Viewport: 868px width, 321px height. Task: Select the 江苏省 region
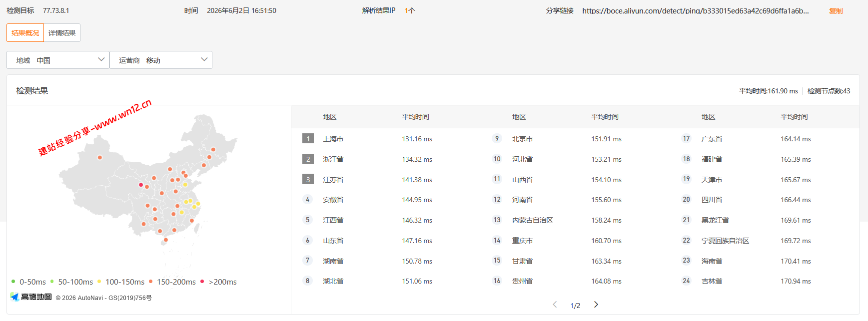(x=333, y=180)
